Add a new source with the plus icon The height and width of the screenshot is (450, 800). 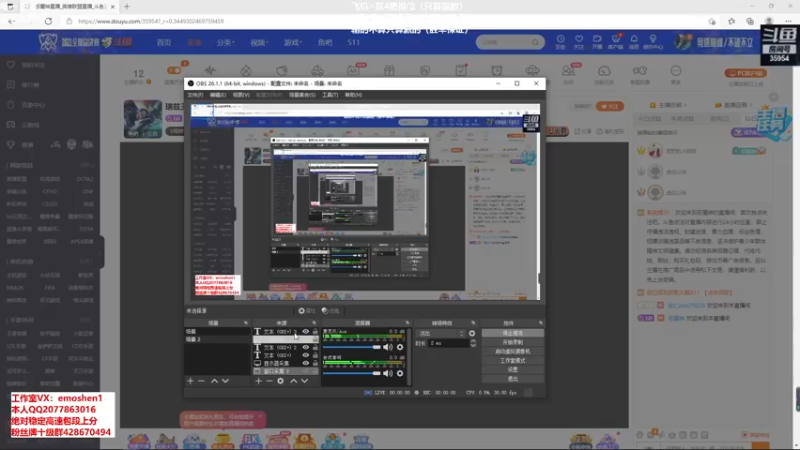click(x=259, y=381)
